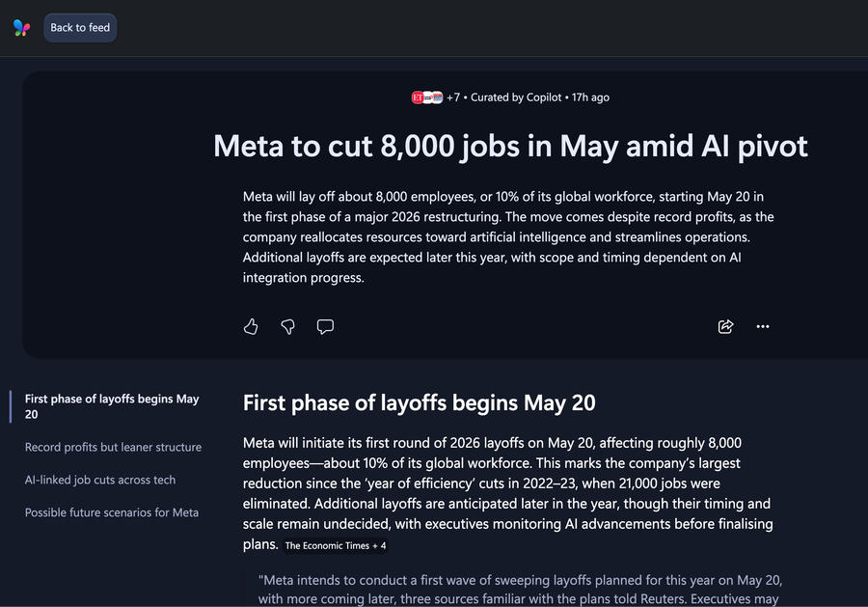Viewport: 868px width, 607px height.
Task: Click the source logos cluster near +7
Action: coord(427,97)
